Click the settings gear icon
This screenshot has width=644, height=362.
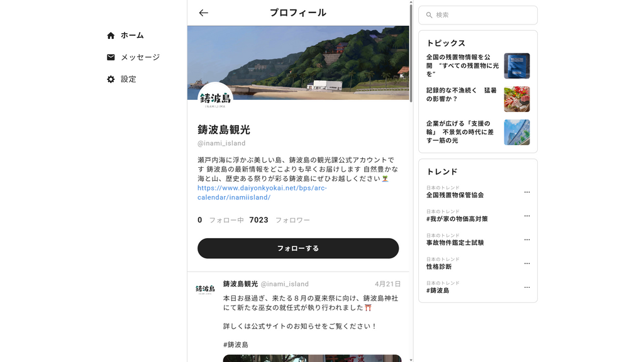(111, 79)
